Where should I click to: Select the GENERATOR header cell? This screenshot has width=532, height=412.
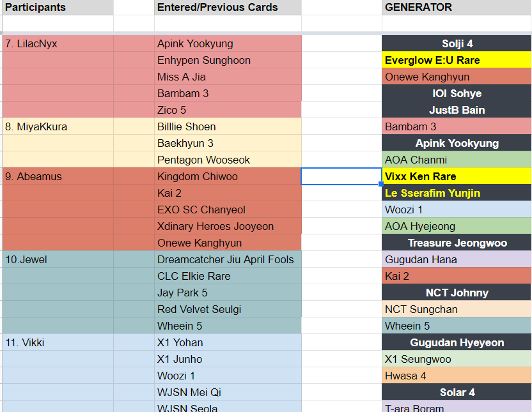(x=457, y=7)
